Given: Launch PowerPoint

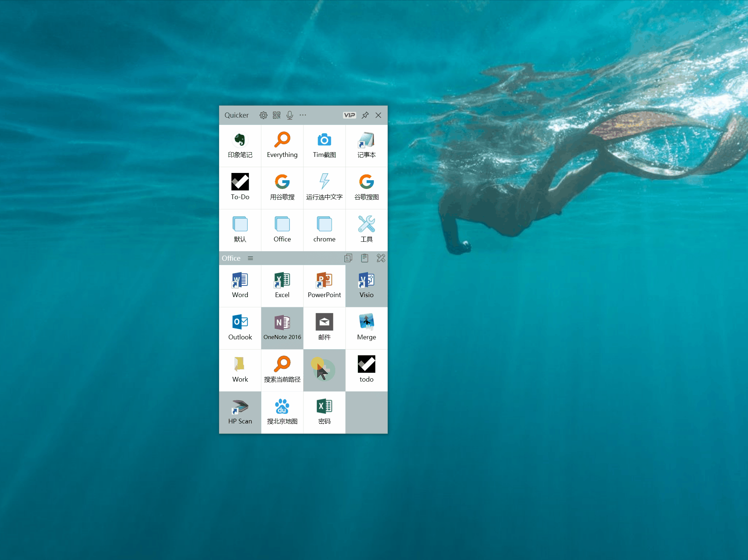Looking at the screenshot, I should pyautogui.click(x=324, y=286).
